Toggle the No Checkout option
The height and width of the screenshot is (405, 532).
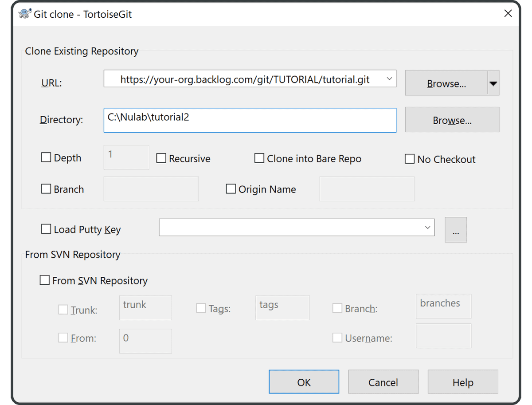(410, 158)
